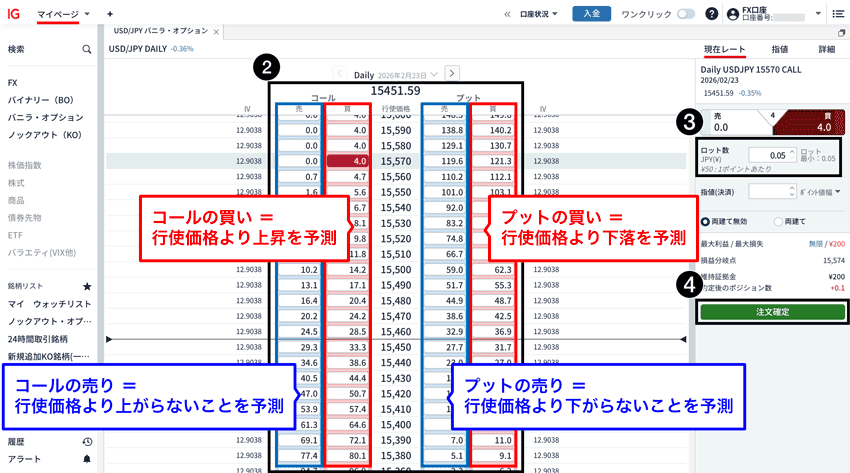The height and width of the screenshot is (473, 850).
Task: Open アラート in the sidebar
Action: point(24,459)
